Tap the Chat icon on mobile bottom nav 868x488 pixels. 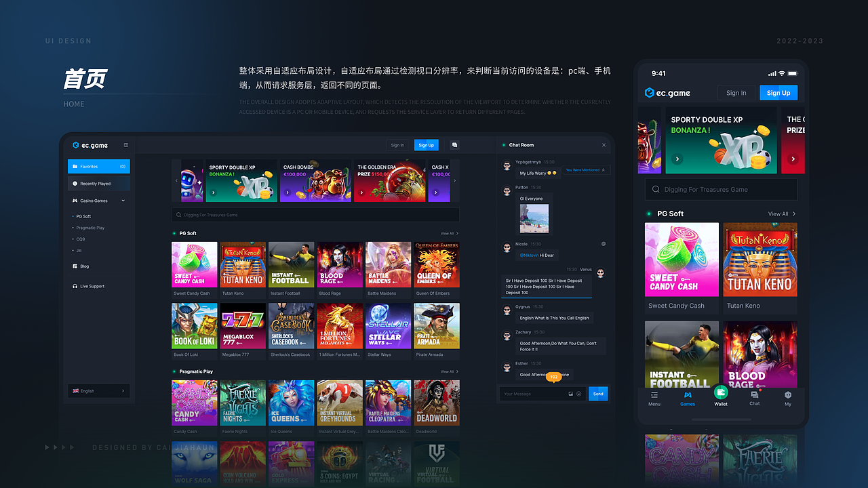pyautogui.click(x=754, y=394)
